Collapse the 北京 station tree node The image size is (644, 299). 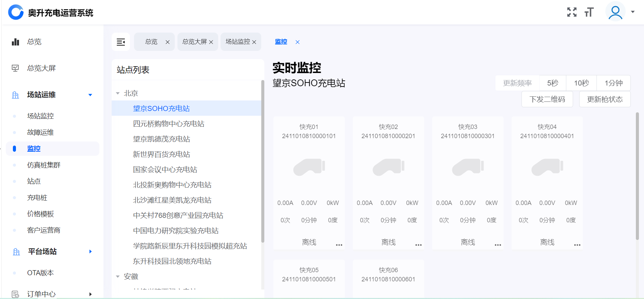(x=118, y=93)
